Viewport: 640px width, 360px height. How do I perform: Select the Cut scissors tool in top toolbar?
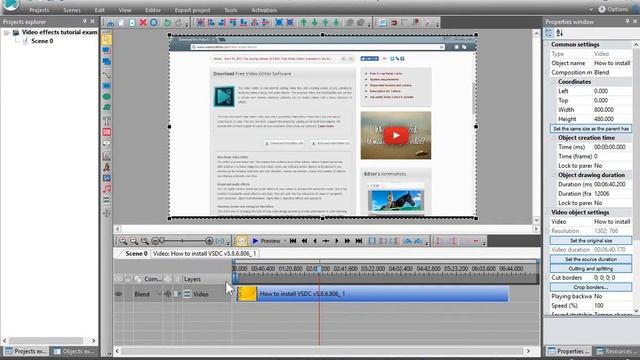click(110, 23)
